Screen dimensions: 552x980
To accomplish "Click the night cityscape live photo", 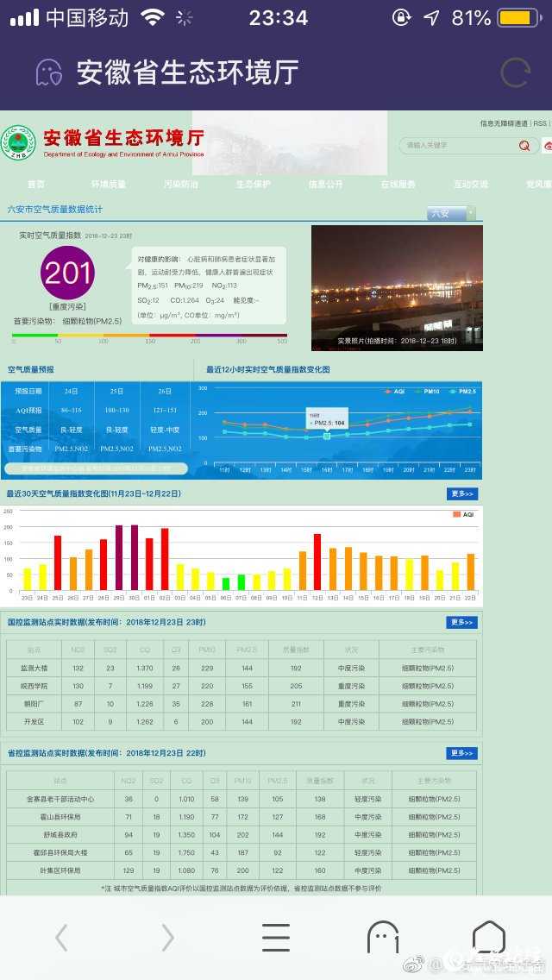I will point(397,288).
